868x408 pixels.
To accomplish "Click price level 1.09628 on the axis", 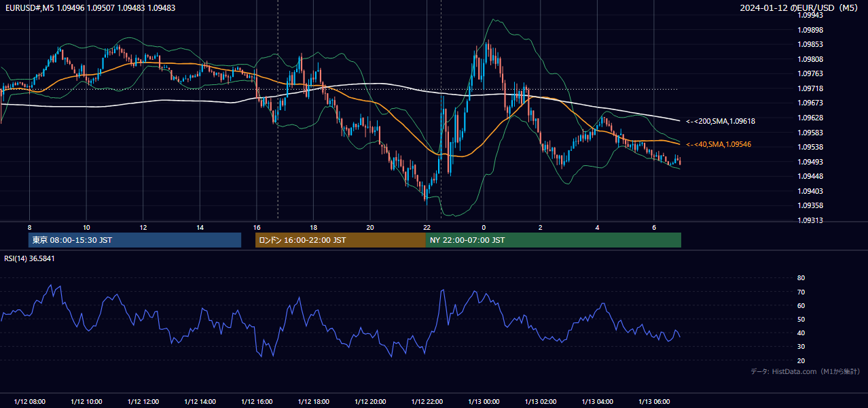I will (811, 118).
